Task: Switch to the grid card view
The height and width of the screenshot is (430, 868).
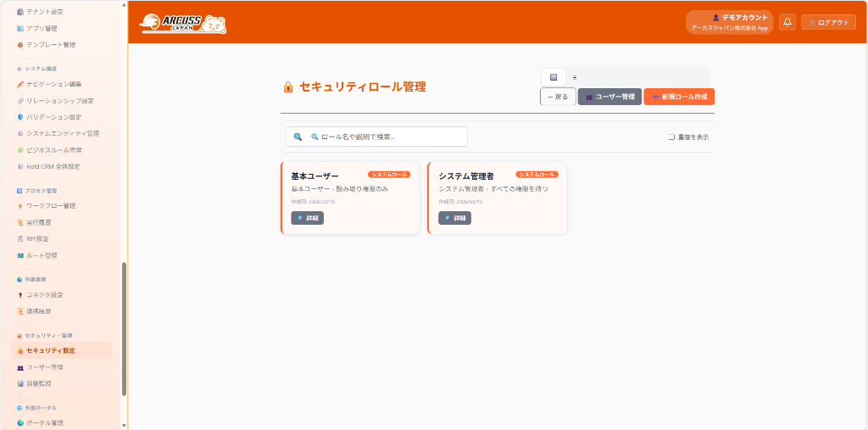Action: click(553, 77)
